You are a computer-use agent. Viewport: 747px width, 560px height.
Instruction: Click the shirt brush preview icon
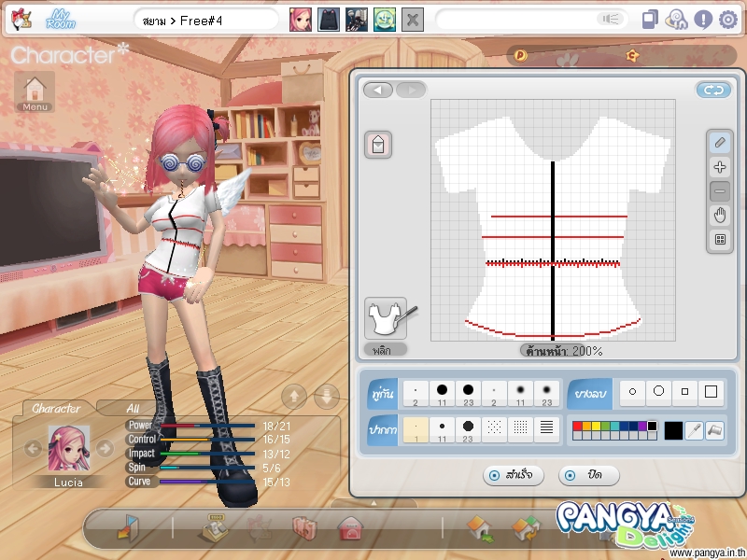[386, 318]
